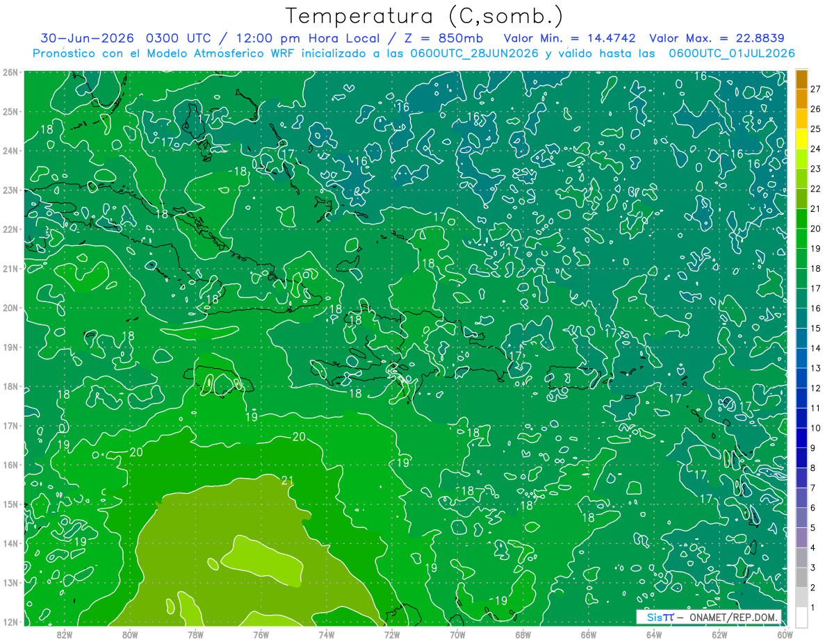Click color scale label '24'
The image size is (834, 644).
pyautogui.click(x=815, y=149)
